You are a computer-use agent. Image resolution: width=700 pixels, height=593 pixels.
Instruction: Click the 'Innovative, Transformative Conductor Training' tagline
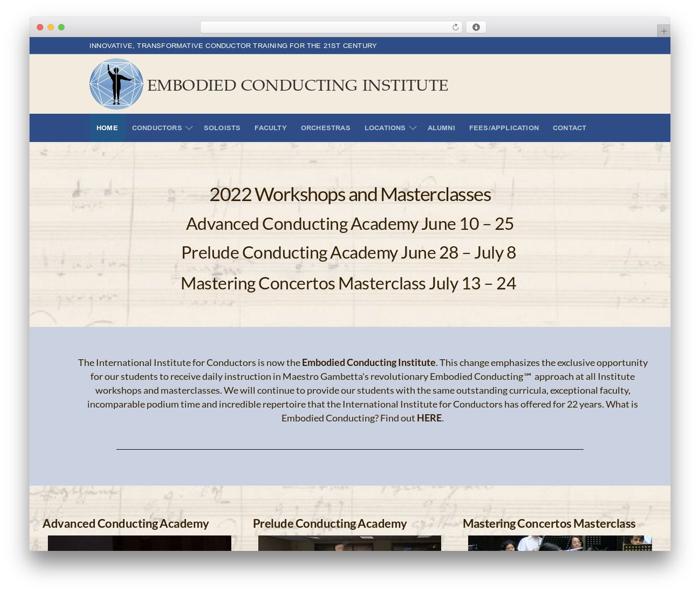233,46
